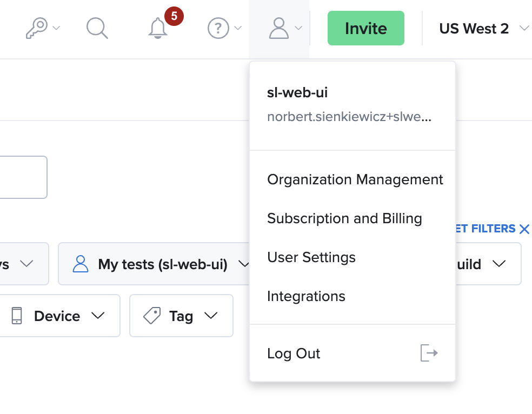Click the Log Out arrow icon
This screenshot has width=532, height=414.
[x=429, y=353]
